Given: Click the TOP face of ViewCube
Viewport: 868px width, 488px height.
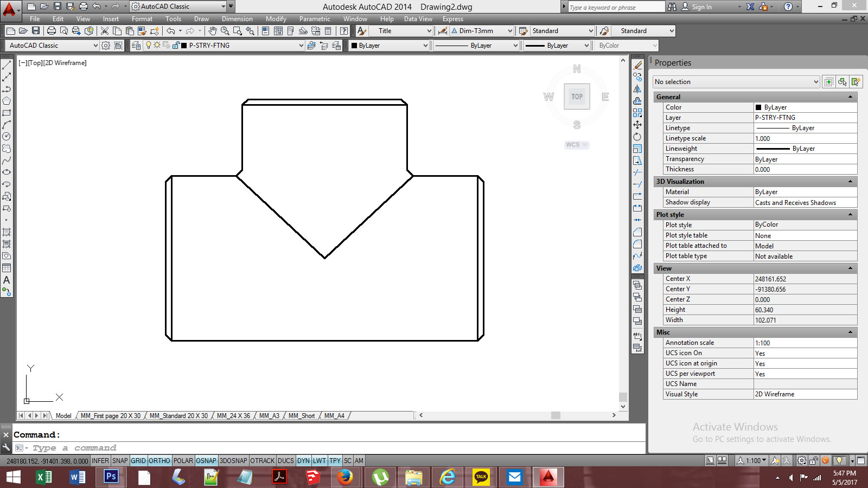Looking at the screenshot, I should tap(577, 97).
